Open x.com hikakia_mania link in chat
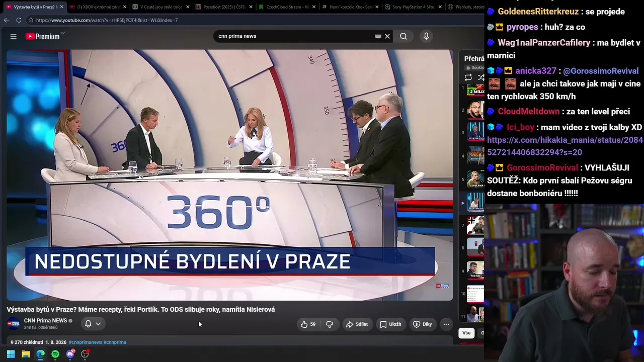Image resolution: width=644 pixels, height=362 pixels. pos(565,146)
